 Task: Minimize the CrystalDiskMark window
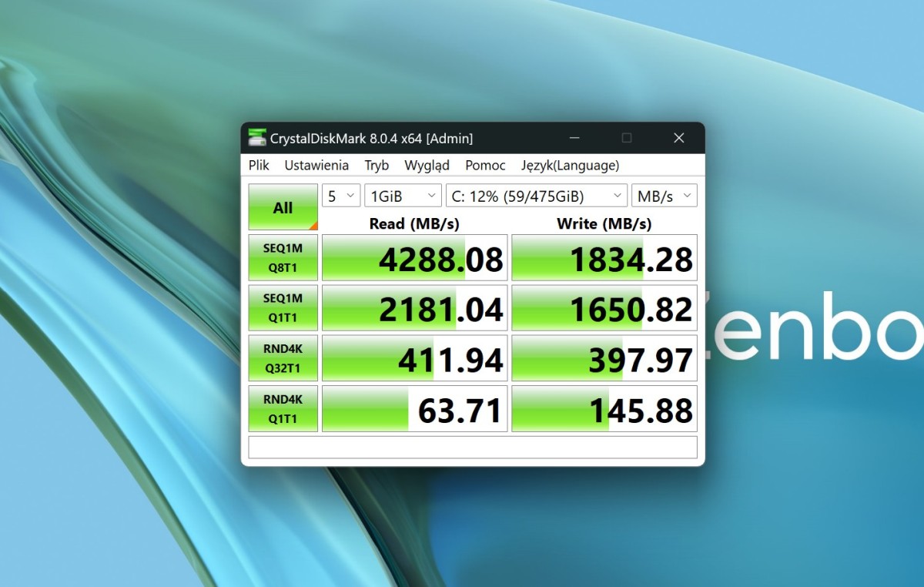point(574,139)
